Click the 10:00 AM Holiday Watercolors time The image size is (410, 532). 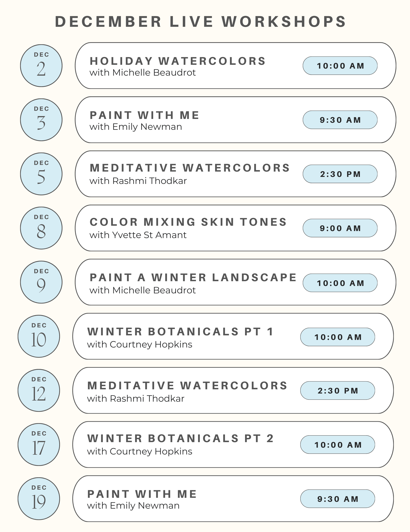click(340, 66)
